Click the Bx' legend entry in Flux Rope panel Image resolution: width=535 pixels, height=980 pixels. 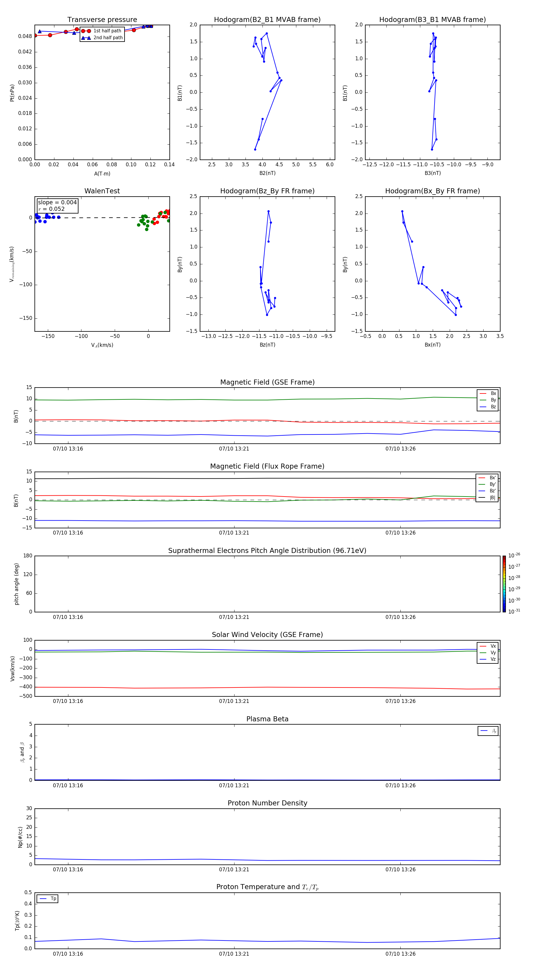[487, 478]
